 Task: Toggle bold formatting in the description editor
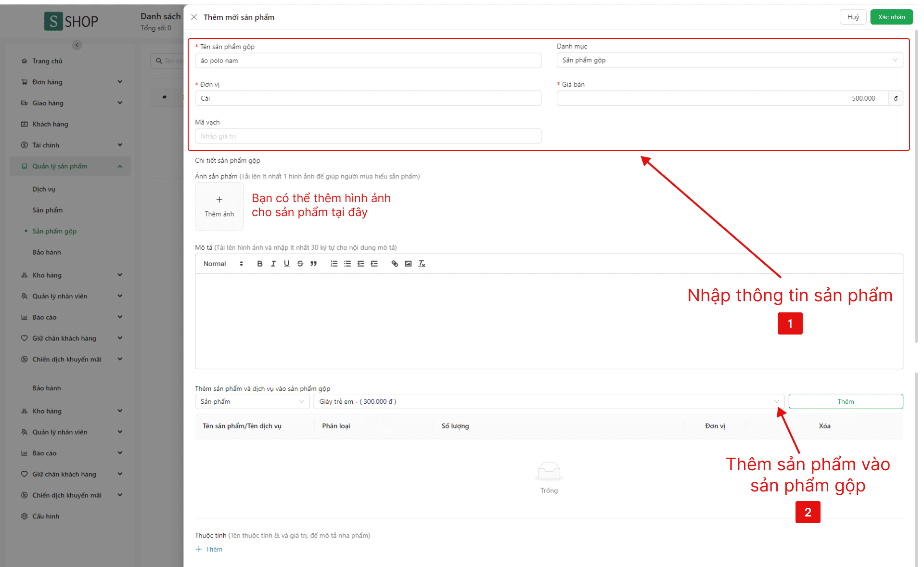[x=260, y=264]
